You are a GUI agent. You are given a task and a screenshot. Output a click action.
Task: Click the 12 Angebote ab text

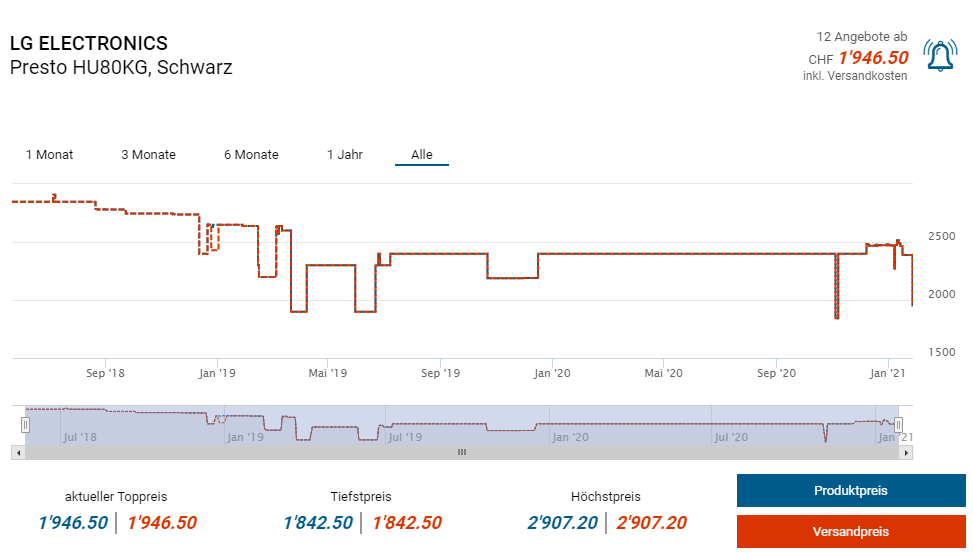[x=861, y=37]
